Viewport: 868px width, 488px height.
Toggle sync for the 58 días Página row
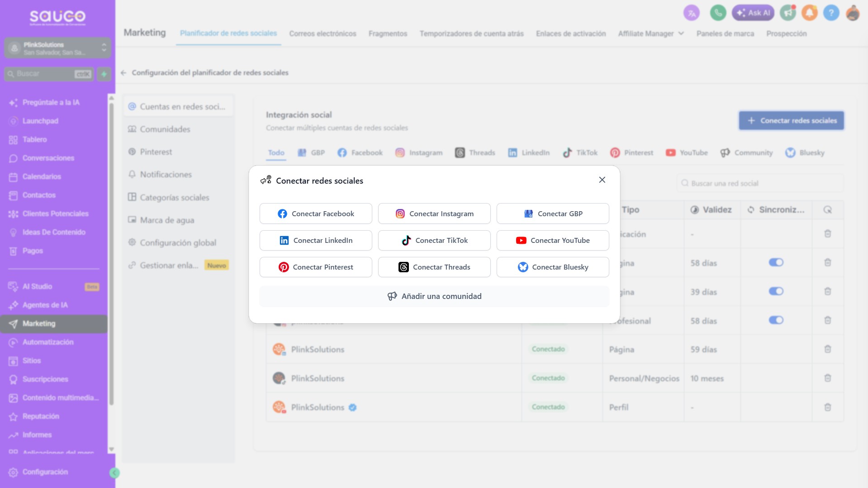pyautogui.click(x=776, y=262)
